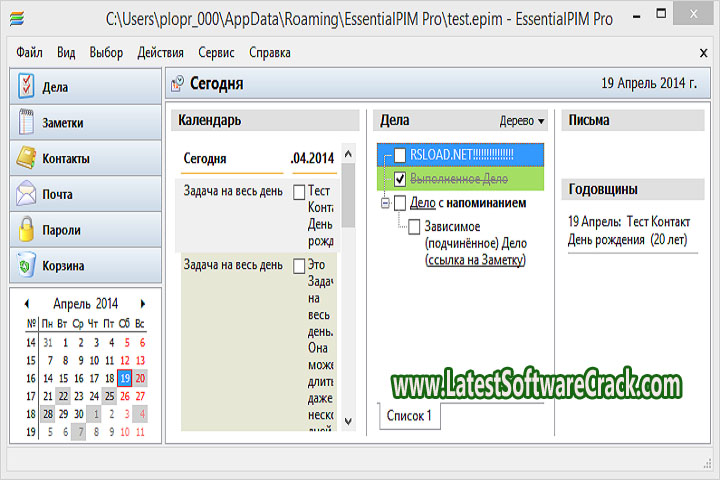This screenshot has width=720, height=480.
Task: Click the Дела checkmark icon in sidebar
Action: click(x=27, y=87)
